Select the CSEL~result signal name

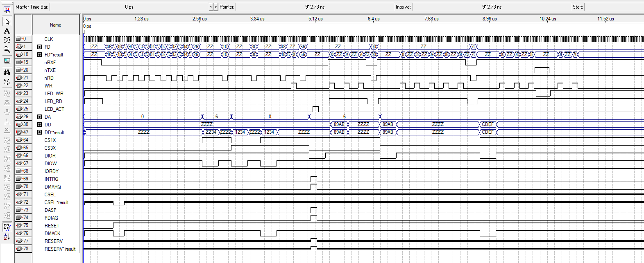tap(57, 202)
